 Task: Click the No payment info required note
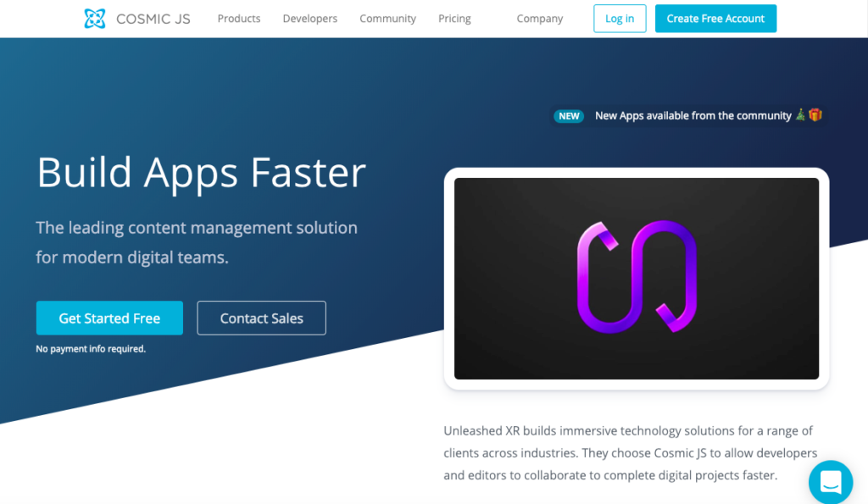pyautogui.click(x=91, y=348)
